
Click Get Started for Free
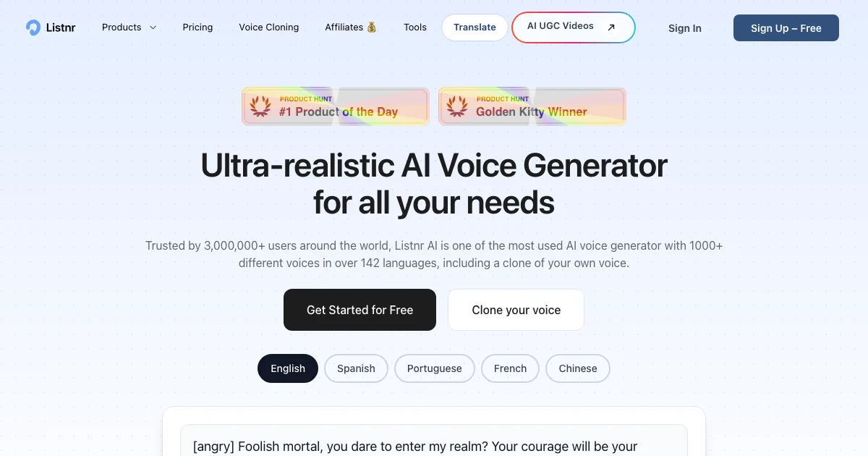[x=359, y=310]
